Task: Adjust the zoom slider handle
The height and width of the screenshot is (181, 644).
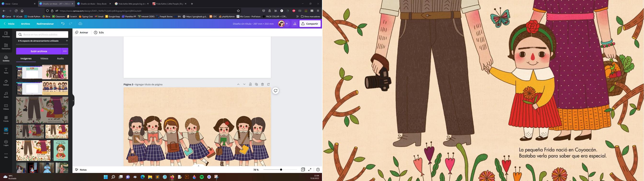Action: click(x=281, y=170)
